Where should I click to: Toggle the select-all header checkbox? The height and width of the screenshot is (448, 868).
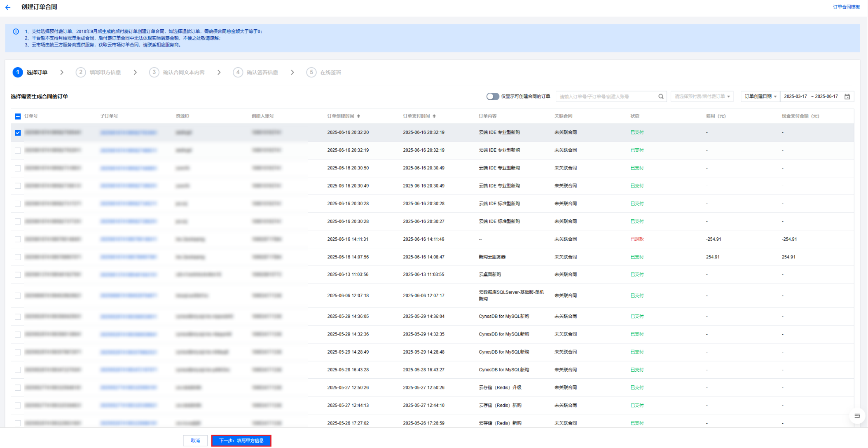point(18,116)
